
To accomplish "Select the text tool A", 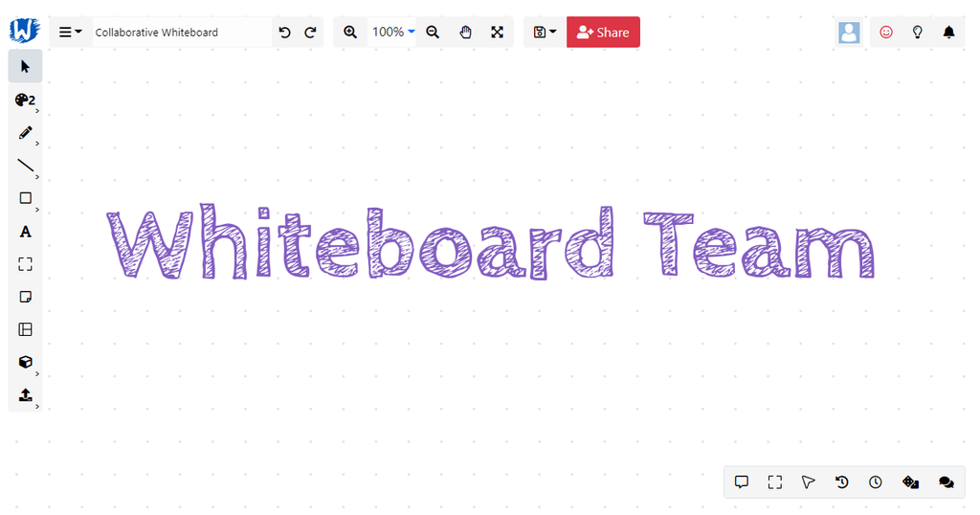I will click(x=25, y=232).
